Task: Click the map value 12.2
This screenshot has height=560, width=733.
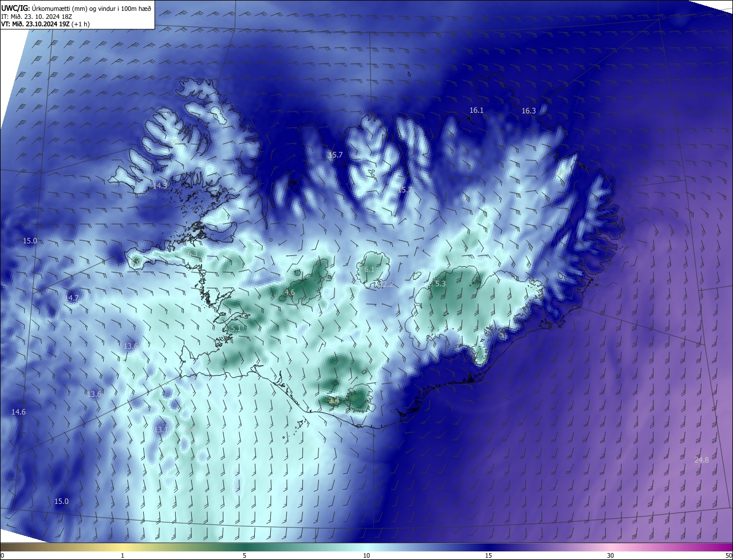Action: click(386, 285)
